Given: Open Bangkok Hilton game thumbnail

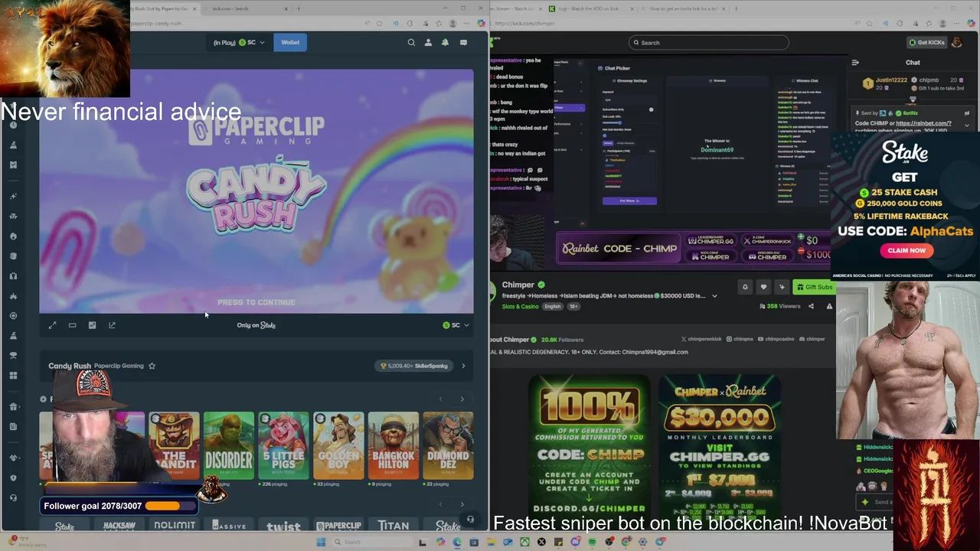Looking at the screenshot, I should coord(393,446).
